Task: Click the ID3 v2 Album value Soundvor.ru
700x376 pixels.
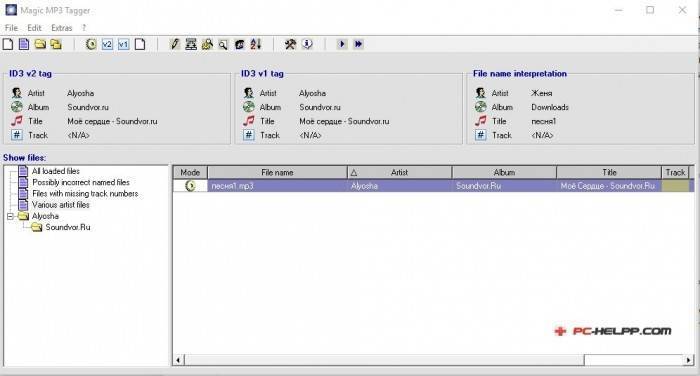Action: click(x=88, y=107)
